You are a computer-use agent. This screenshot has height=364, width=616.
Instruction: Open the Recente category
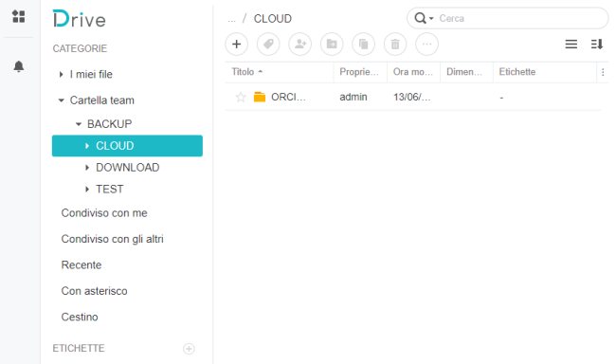pyautogui.click(x=82, y=264)
